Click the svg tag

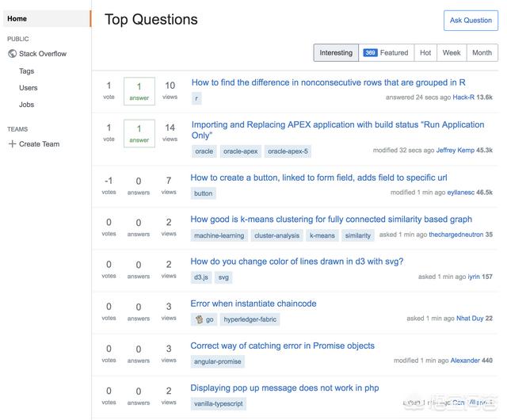223,277
